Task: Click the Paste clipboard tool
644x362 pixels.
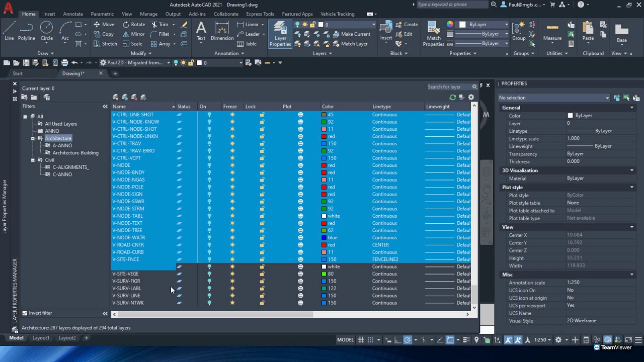Action: (588, 31)
